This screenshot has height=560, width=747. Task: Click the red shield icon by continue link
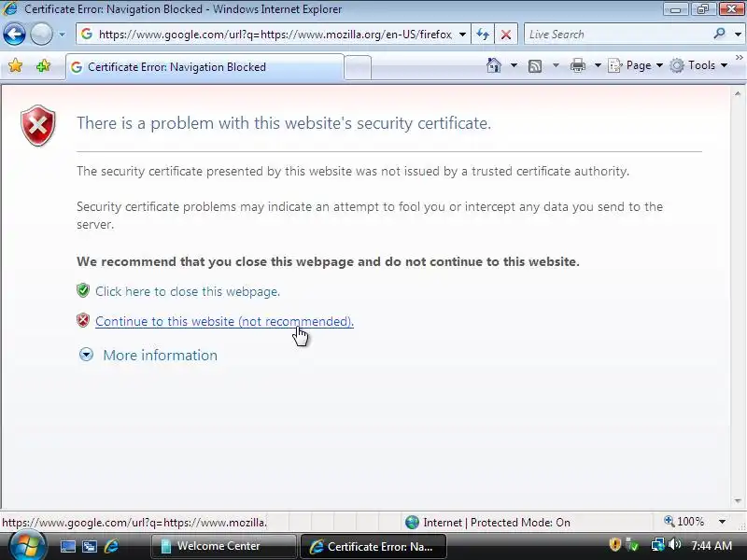[83, 320]
